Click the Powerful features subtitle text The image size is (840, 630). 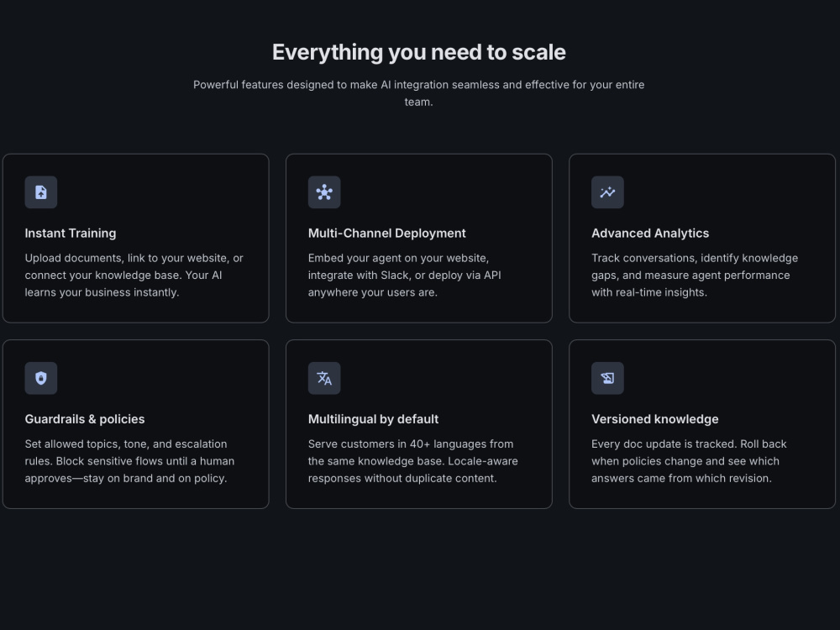point(419,93)
